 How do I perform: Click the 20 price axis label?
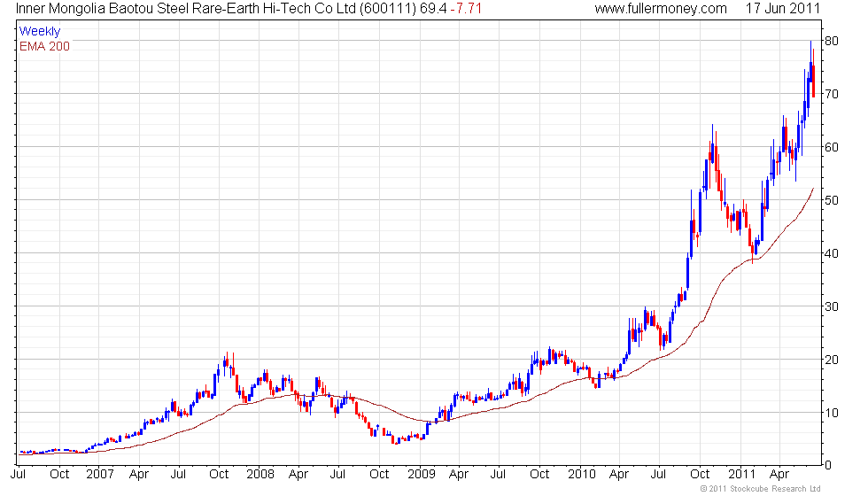pos(831,360)
